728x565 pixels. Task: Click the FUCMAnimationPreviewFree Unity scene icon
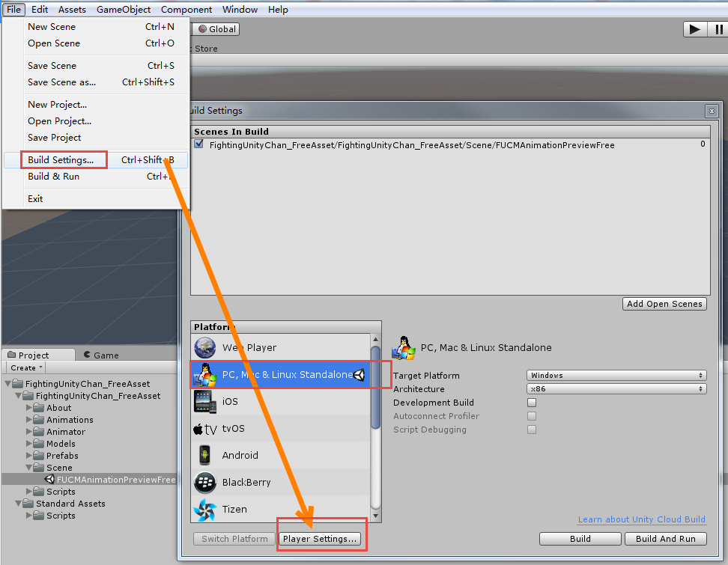tap(49, 479)
